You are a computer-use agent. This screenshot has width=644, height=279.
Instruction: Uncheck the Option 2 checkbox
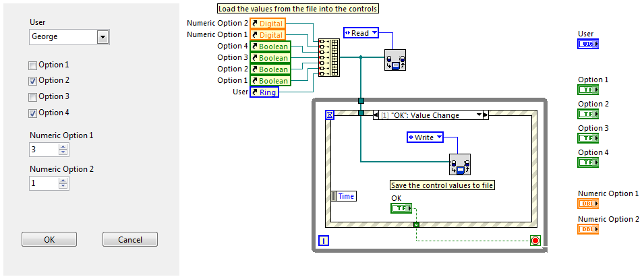(32, 81)
